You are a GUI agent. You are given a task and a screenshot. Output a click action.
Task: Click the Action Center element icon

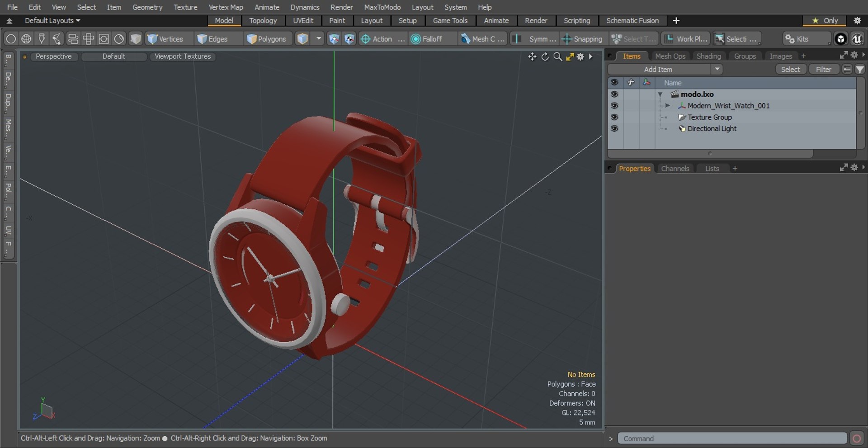[349, 39]
